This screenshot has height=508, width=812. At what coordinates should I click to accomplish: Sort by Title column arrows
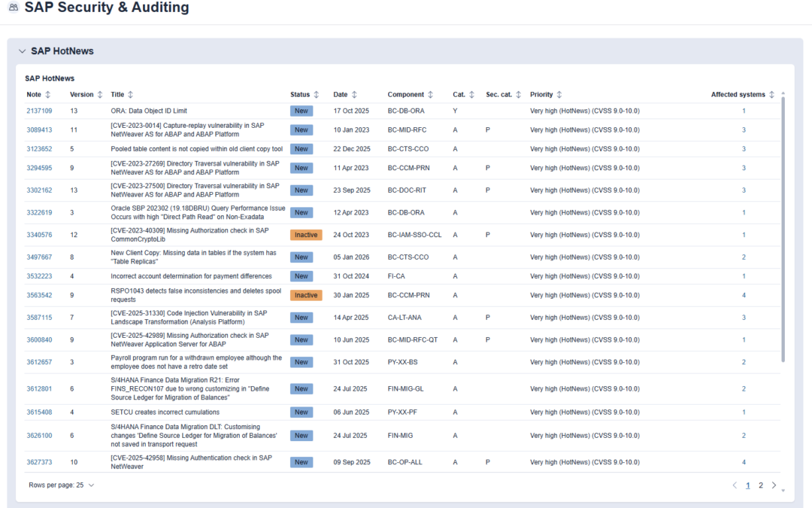coord(131,94)
